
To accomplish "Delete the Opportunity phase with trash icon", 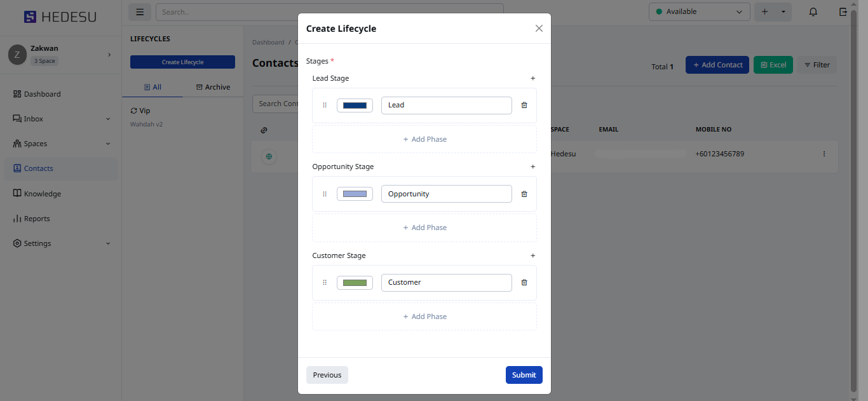I will [x=524, y=194].
